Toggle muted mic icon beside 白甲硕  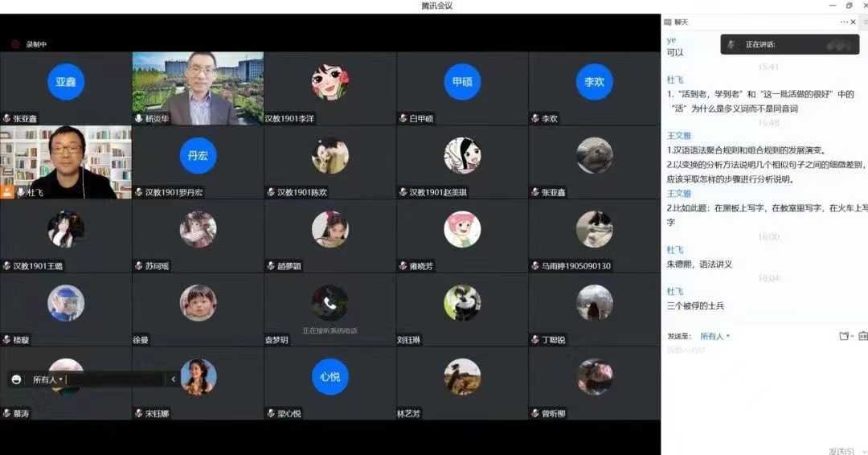[x=403, y=119]
